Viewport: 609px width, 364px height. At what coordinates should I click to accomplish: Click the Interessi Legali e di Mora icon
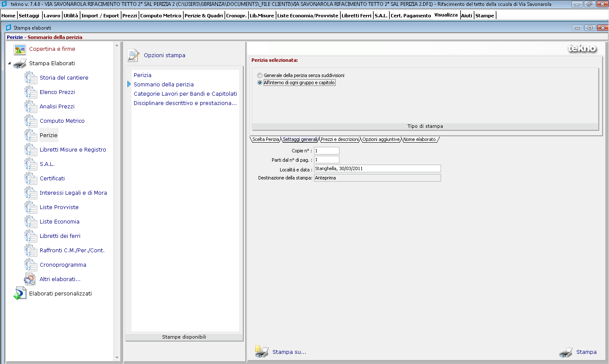click(x=30, y=193)
